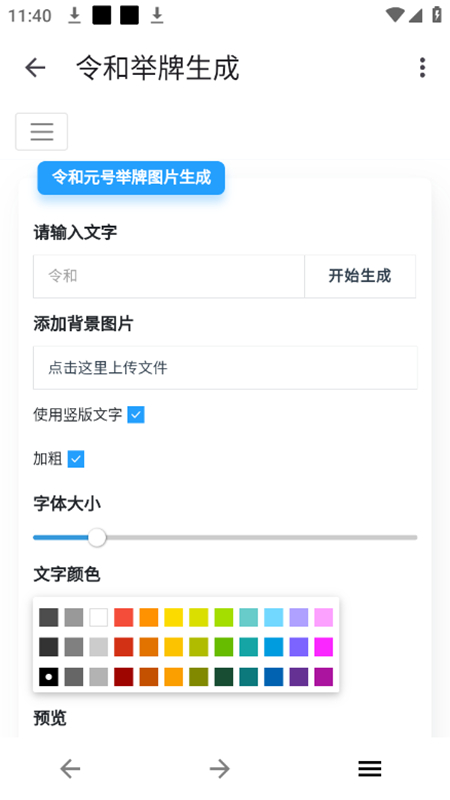Click the 开始生成 button
The width and height of the screenshot is (450, 800).
[360, 276]
